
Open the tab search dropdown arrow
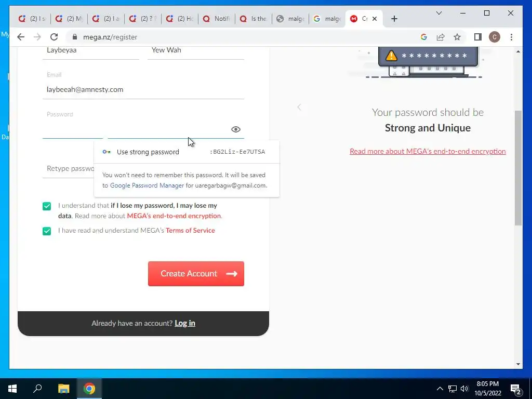click(x=438, y=13)
